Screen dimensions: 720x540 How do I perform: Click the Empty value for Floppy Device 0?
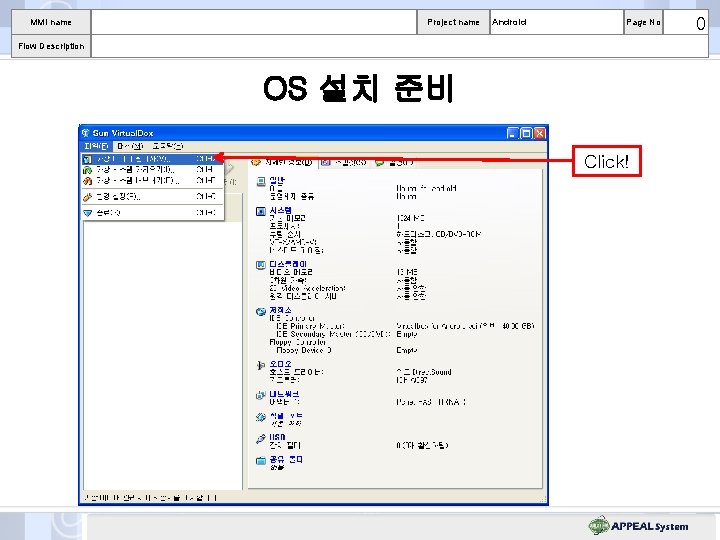click(x=407, y=350)
